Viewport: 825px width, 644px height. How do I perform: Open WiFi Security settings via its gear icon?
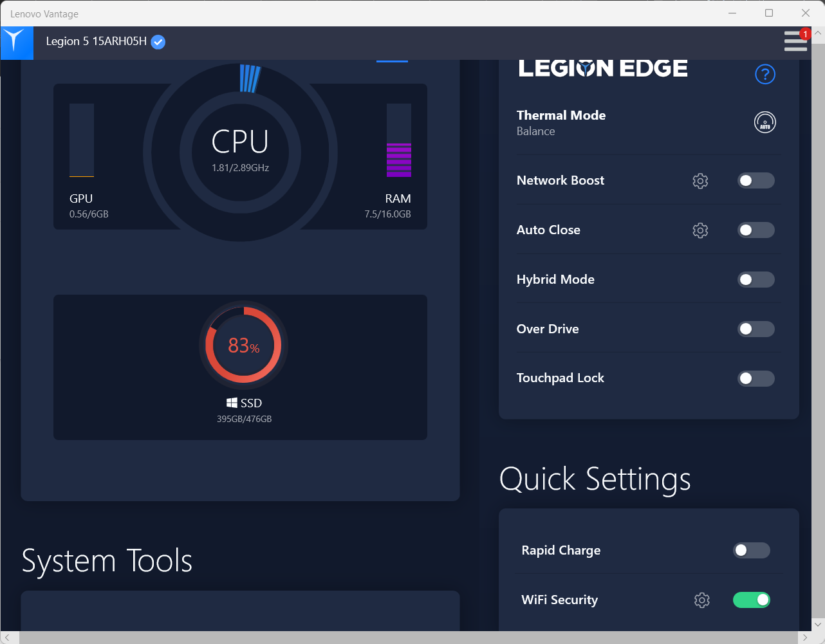701,600
